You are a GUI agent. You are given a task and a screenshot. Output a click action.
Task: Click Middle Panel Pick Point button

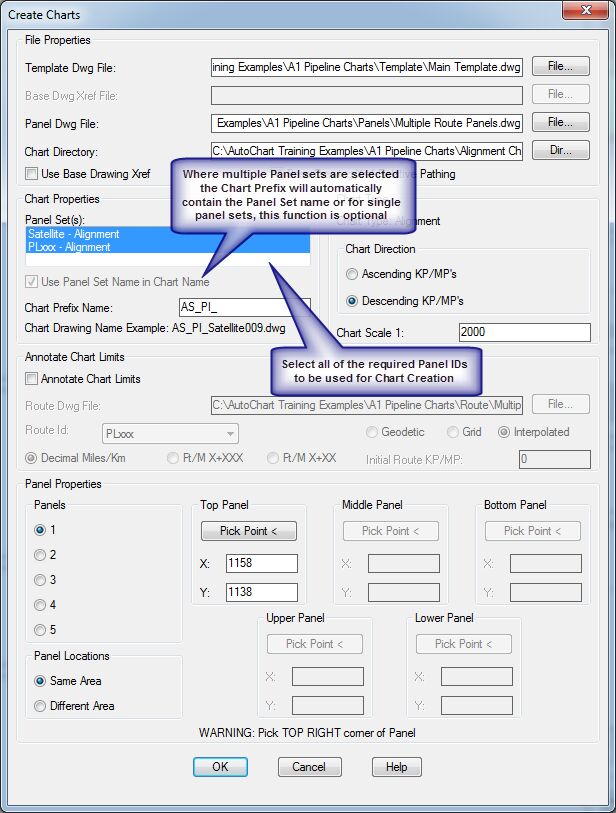click(x=391, y=531)
